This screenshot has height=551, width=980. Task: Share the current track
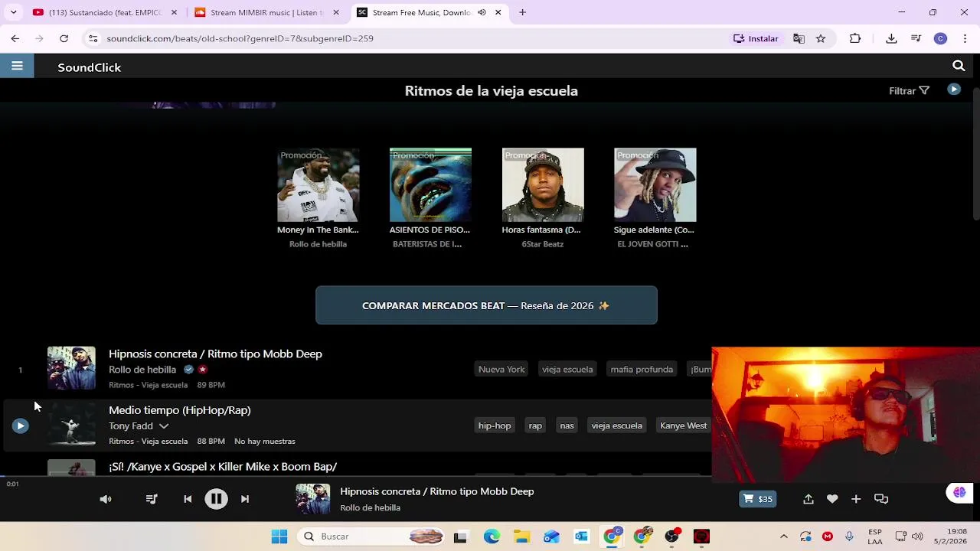[808, 499]
